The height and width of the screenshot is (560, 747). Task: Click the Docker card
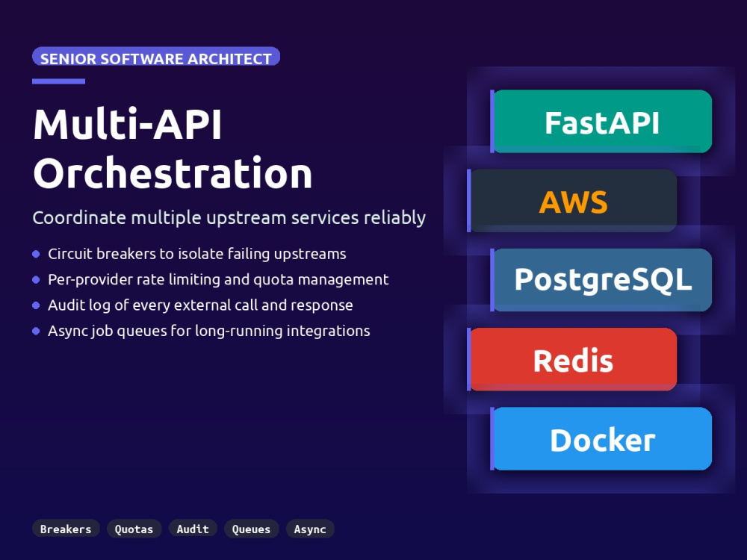pyautogui.click(x=601, y=438)
